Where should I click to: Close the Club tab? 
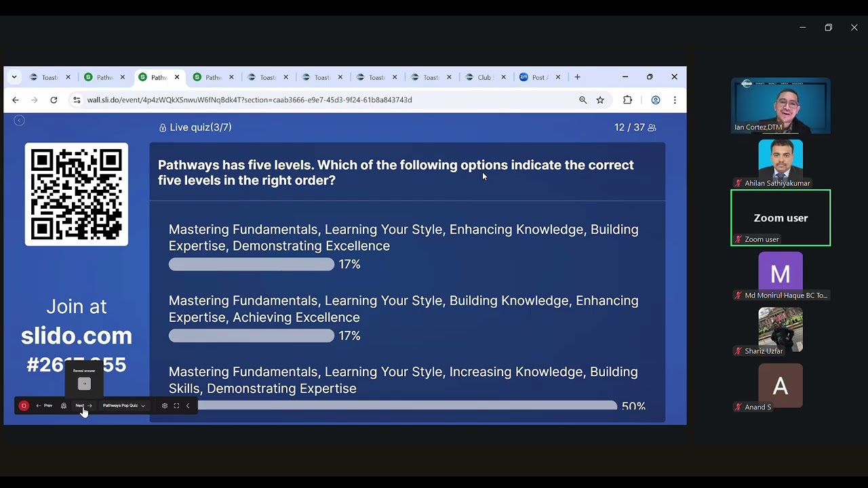503,77
